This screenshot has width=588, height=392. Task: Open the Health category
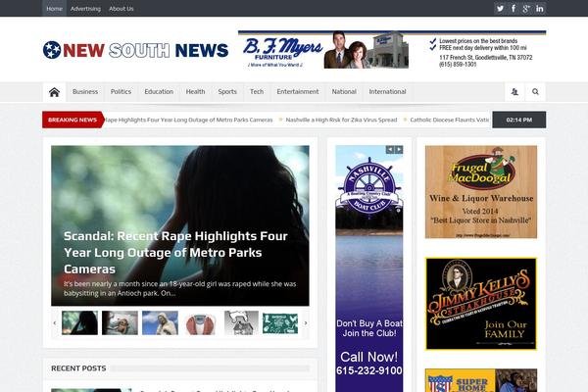pos(195,92)
